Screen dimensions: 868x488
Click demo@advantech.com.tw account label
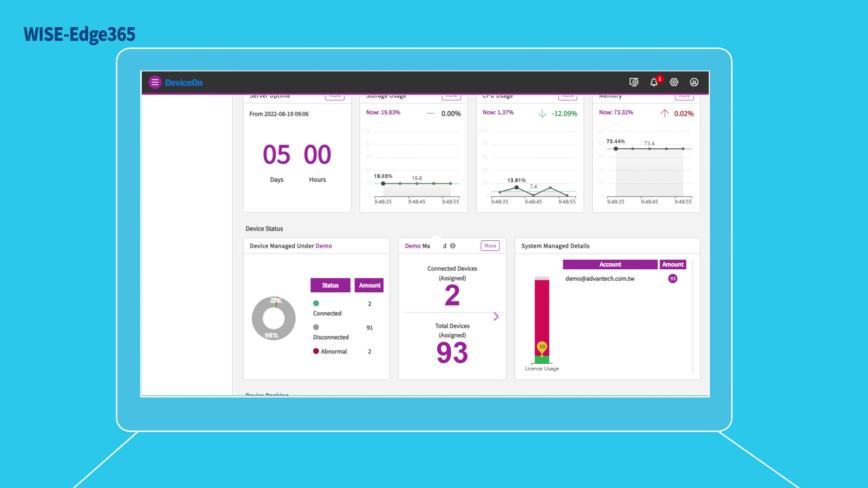click(600, 278)
